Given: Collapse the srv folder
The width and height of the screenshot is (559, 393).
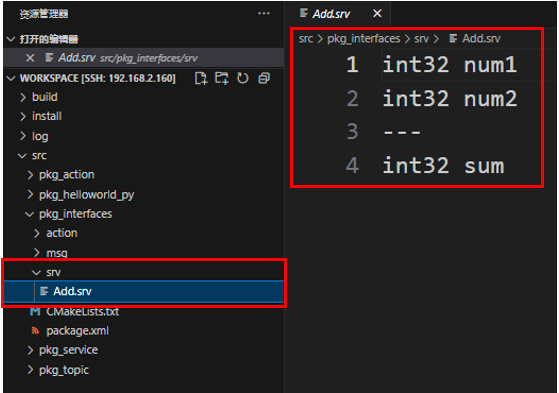Looking at the screenshot, I should pyautogui.click(x=36, y=272).
